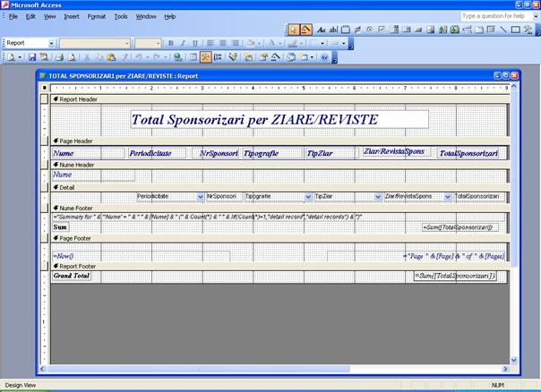
Task: Select the Label (Aa) toolbox tool
Action: pos(322,30)
